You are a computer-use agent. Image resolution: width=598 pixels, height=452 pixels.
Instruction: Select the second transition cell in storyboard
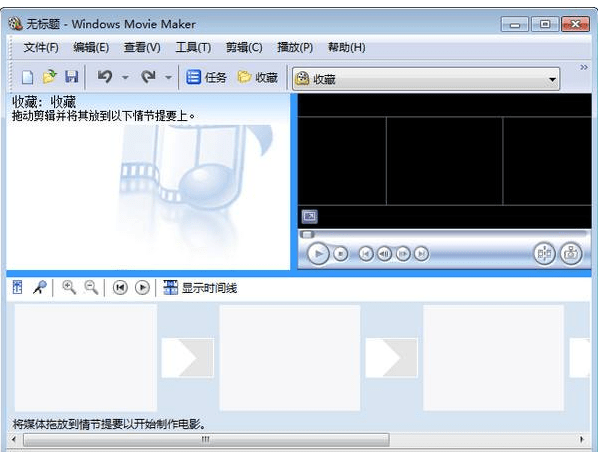[392, 358]
